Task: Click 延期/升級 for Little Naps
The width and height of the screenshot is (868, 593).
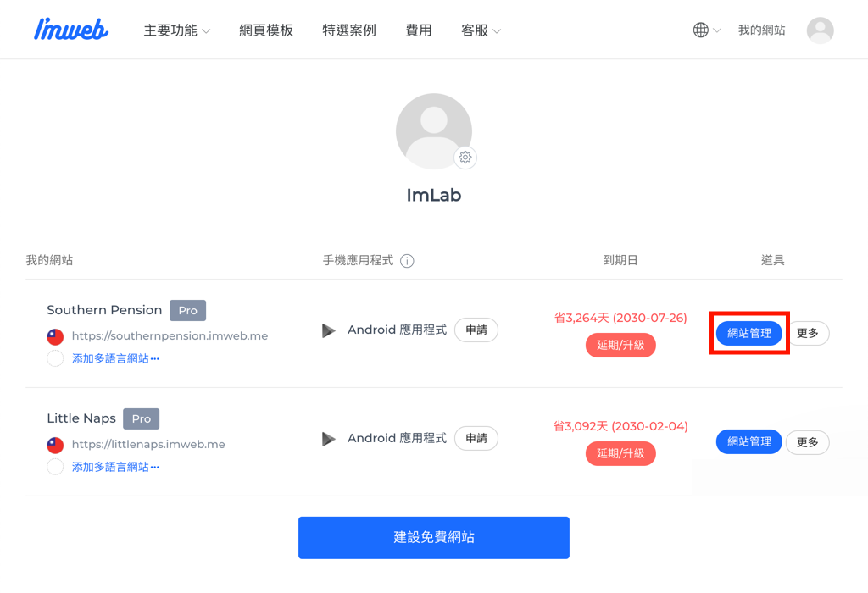Action: (620, 453)
